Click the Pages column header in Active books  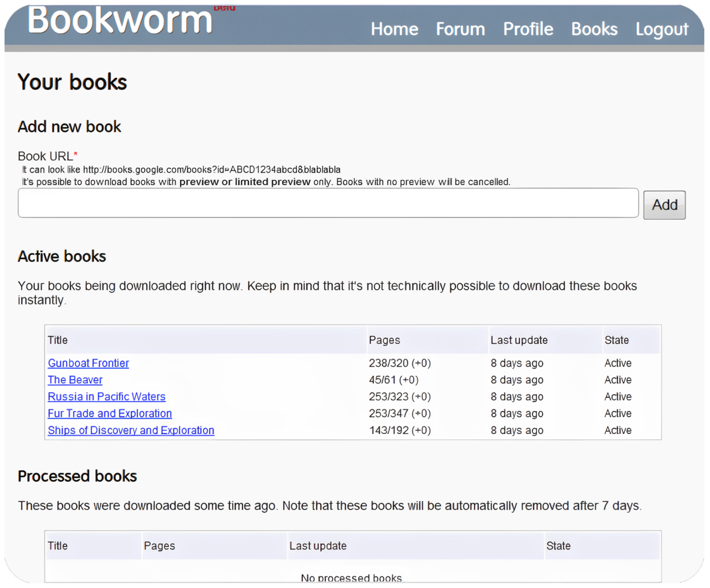384,340
